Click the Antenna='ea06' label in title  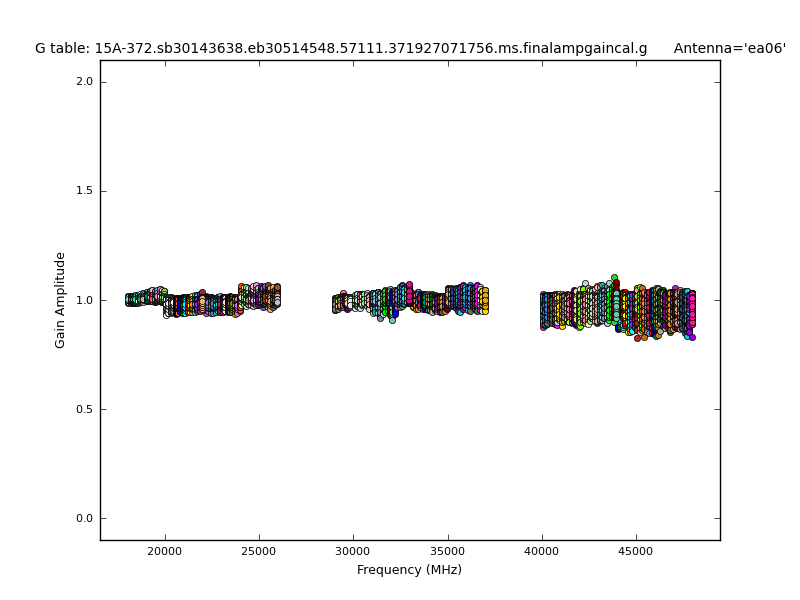(729, 48)
